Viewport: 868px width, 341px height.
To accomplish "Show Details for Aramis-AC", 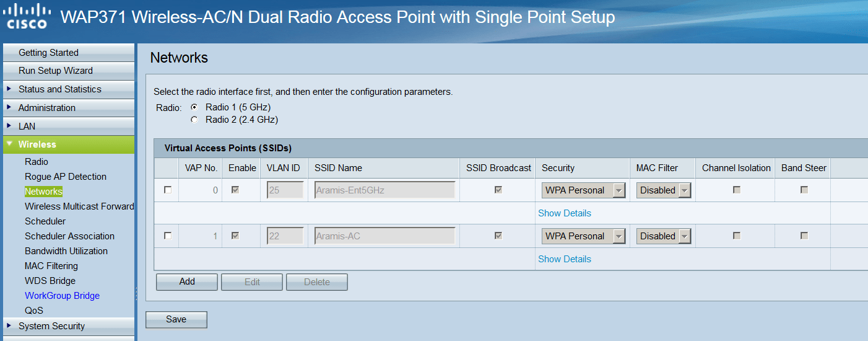I will pyautogui.click(x=565, y=259).
